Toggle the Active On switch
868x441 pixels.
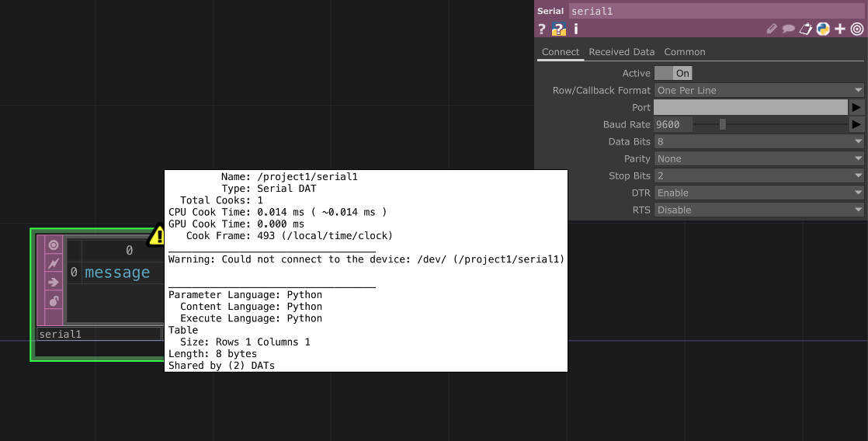673,73
